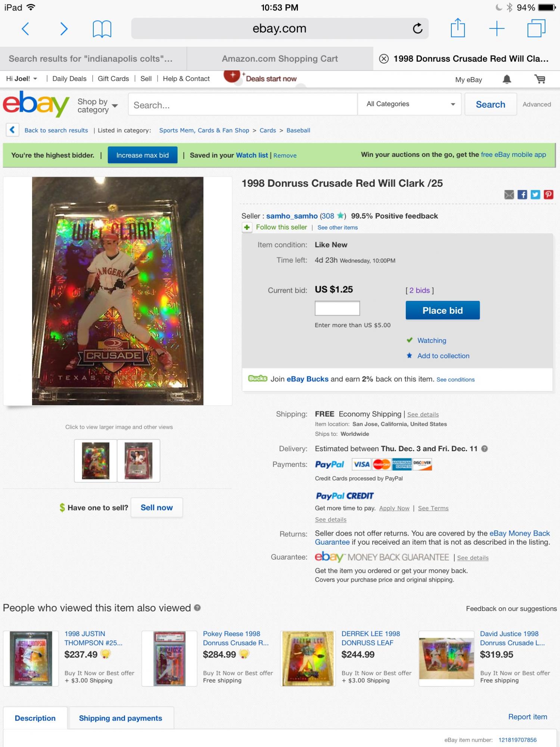The image size is (560, 747).
Task: Email this listing via envelope icon
Action: point(509,194)
